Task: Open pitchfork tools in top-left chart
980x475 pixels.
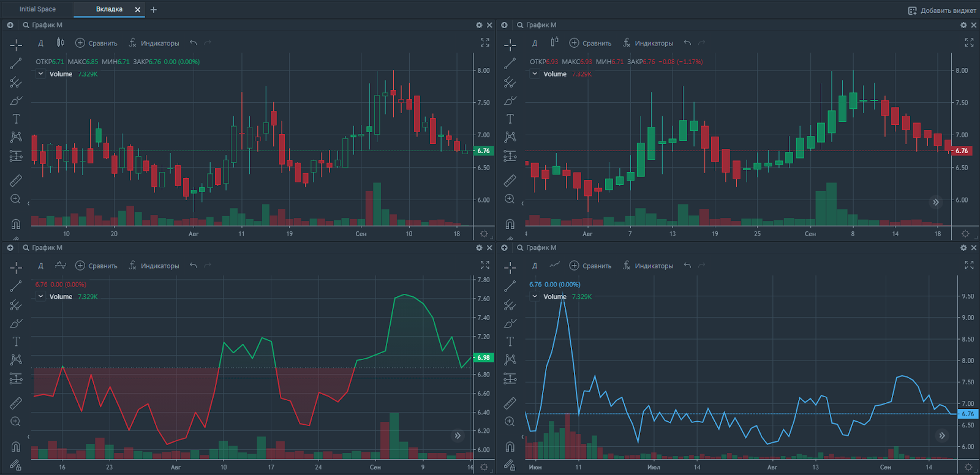Action: [x=16, y=82]
